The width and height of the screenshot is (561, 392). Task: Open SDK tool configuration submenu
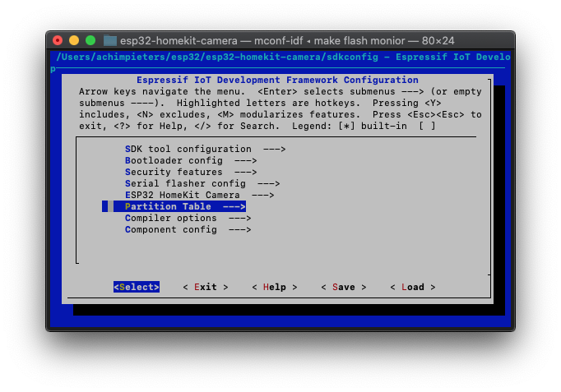(x=205, y=149)
